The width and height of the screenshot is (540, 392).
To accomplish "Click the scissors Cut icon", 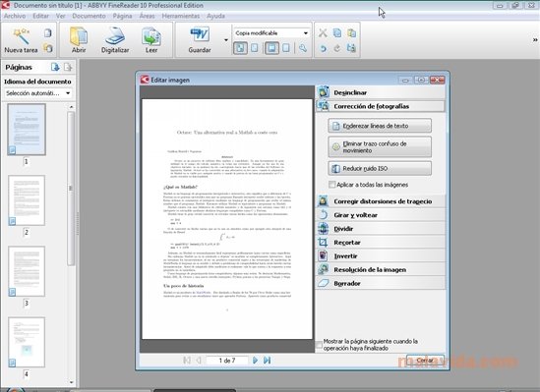I will 323,33.
